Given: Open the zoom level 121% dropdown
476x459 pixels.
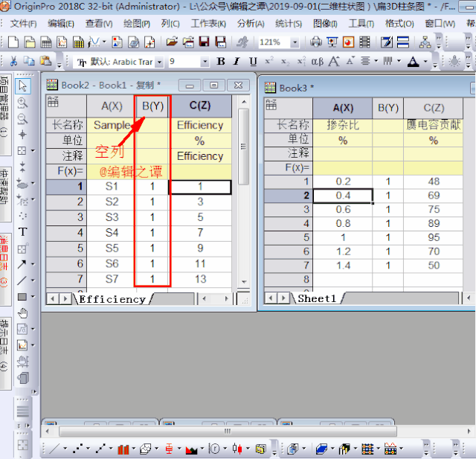Looking at the screenshot, I should coord(295,42).
